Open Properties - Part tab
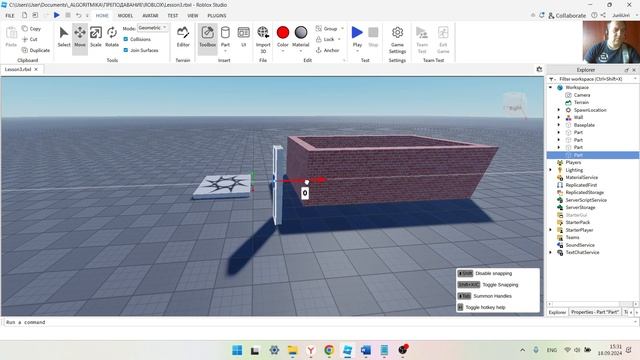Screen dimensions: 640x360 pos(595,312)
